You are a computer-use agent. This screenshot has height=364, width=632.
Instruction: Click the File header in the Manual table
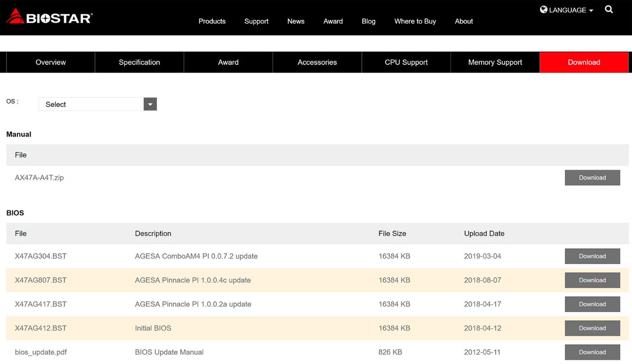point(21,155)
